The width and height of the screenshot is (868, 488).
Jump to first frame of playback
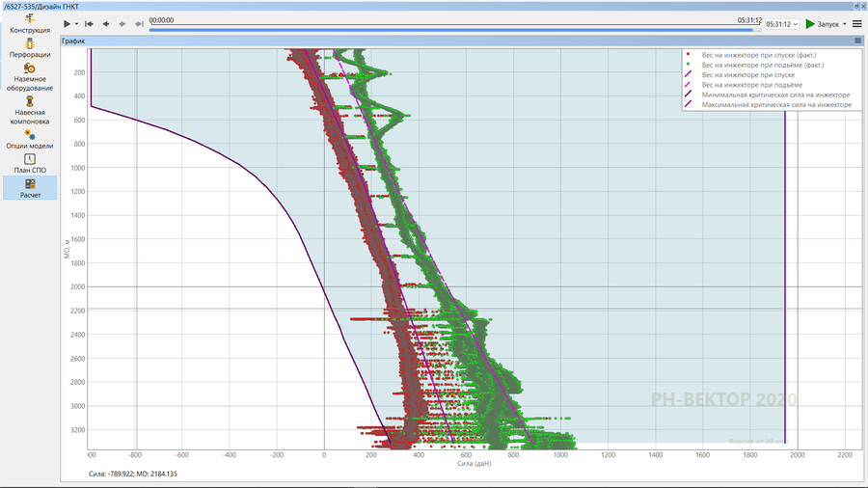click(x=90, y=23)
